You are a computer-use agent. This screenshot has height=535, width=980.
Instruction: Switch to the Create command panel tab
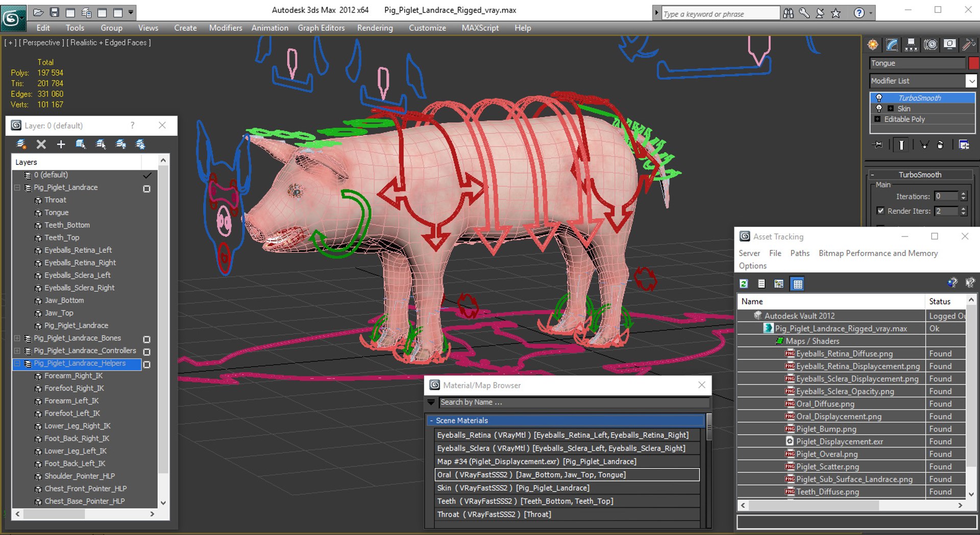coord(873,45)
